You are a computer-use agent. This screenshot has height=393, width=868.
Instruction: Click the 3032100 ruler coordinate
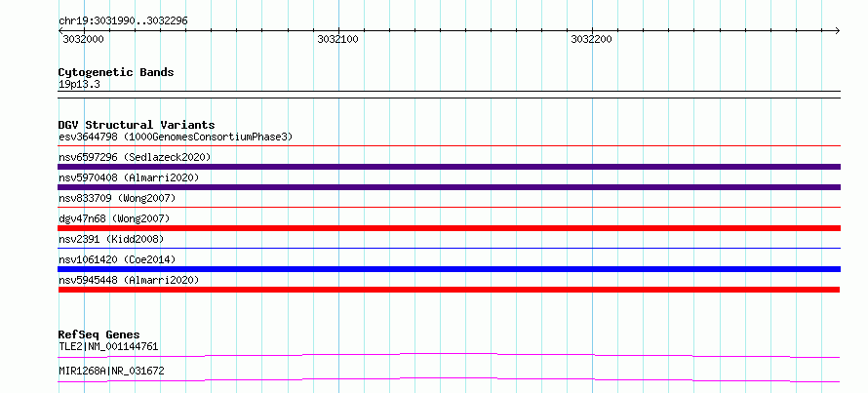[x=337, y=39]
